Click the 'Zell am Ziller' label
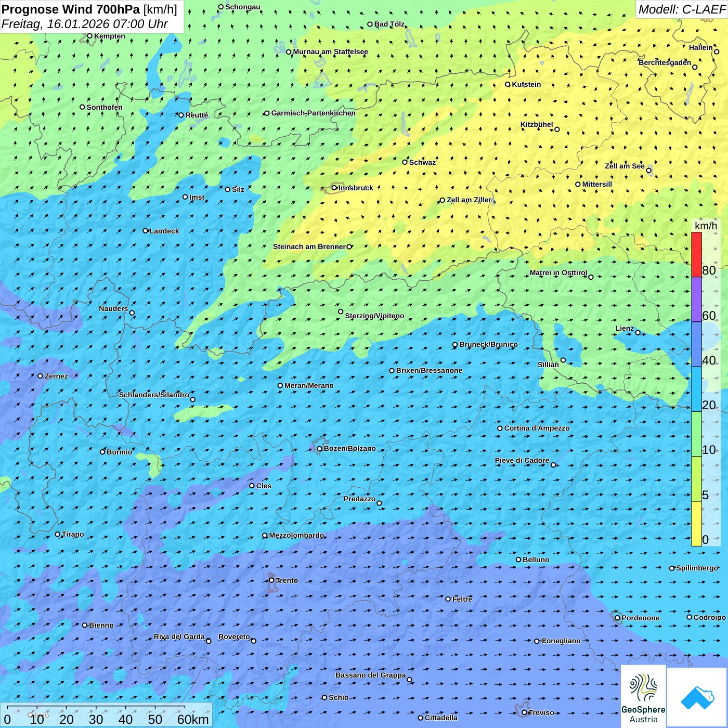Viewport: 728px width, 728px height. (469, 200)
